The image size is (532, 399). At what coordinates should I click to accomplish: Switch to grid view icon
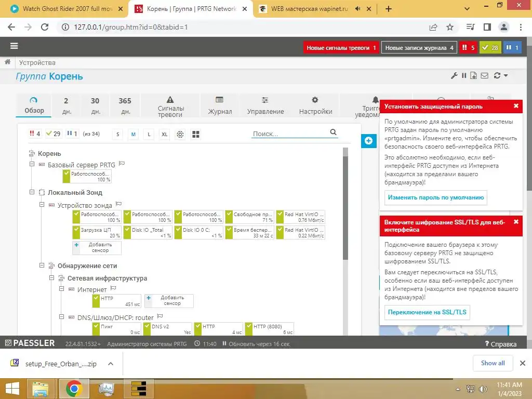[x=196, y=135]
